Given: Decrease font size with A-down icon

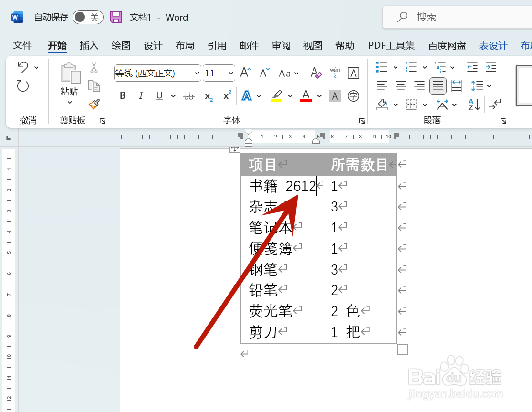Looking at the screenshot, I should click(x=264, y=73).
